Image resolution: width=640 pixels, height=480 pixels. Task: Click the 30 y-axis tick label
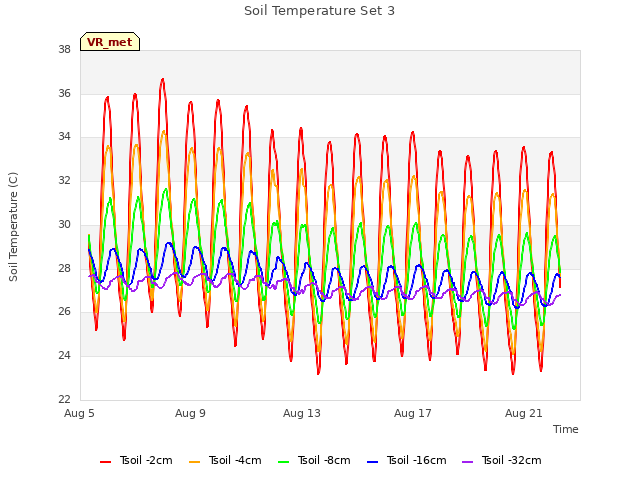64,224
